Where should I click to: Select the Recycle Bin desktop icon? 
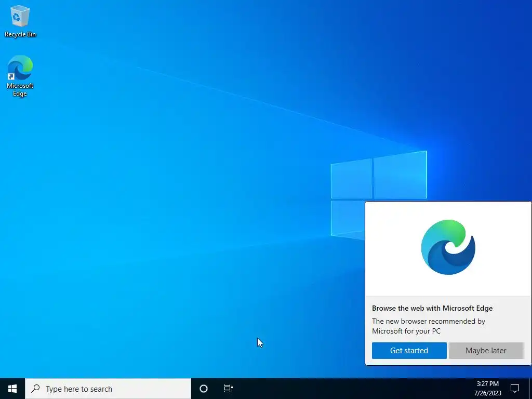click(20, 21)
